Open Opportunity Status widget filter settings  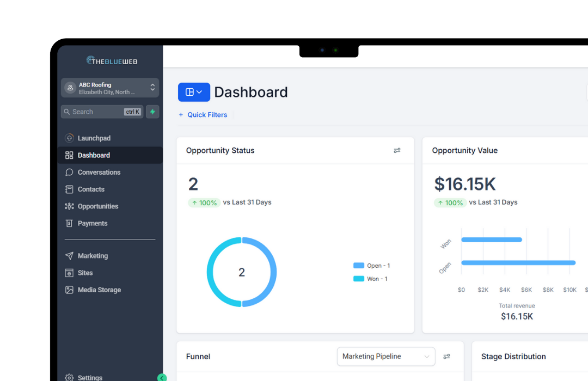[x=397, y=150]
